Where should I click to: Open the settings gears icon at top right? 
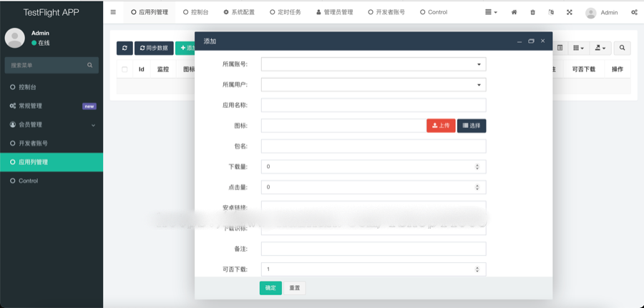(634, 12)
